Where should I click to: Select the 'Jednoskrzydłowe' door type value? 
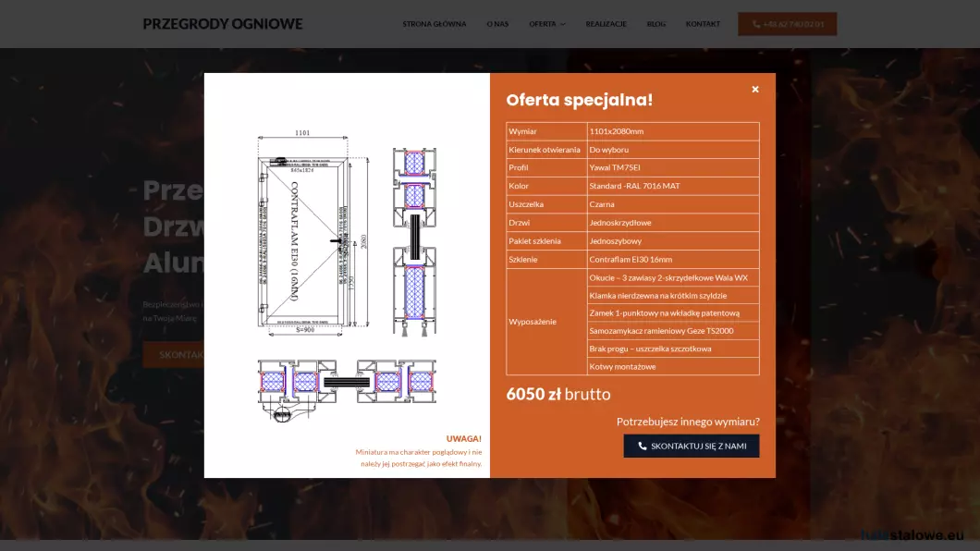(x=620, y=223)
